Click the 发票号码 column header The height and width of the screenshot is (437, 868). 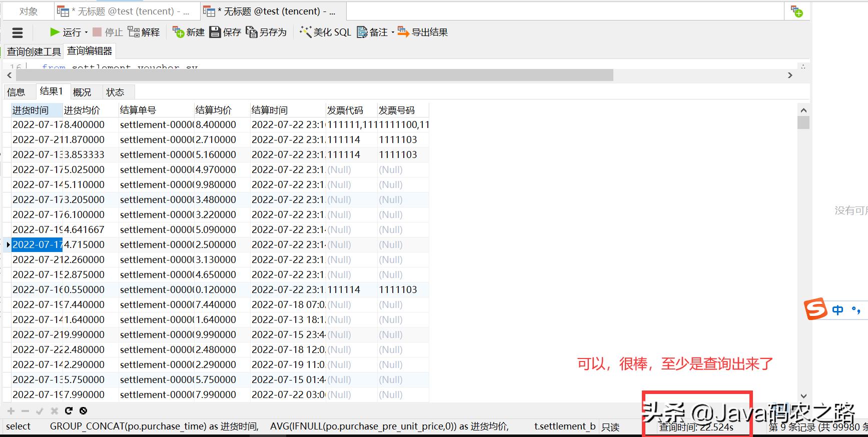click(403, 110)
